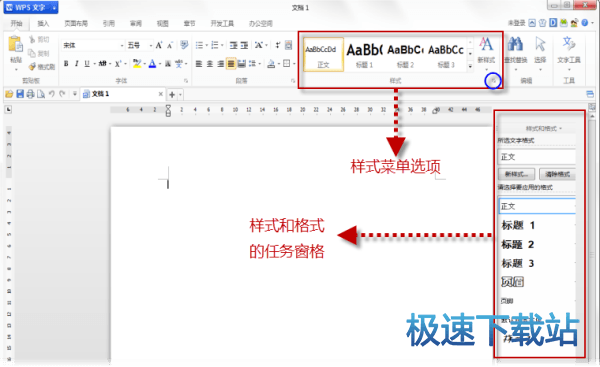
Task: Toggle the highlighted justify alignment button
Action: pos(231,64)
